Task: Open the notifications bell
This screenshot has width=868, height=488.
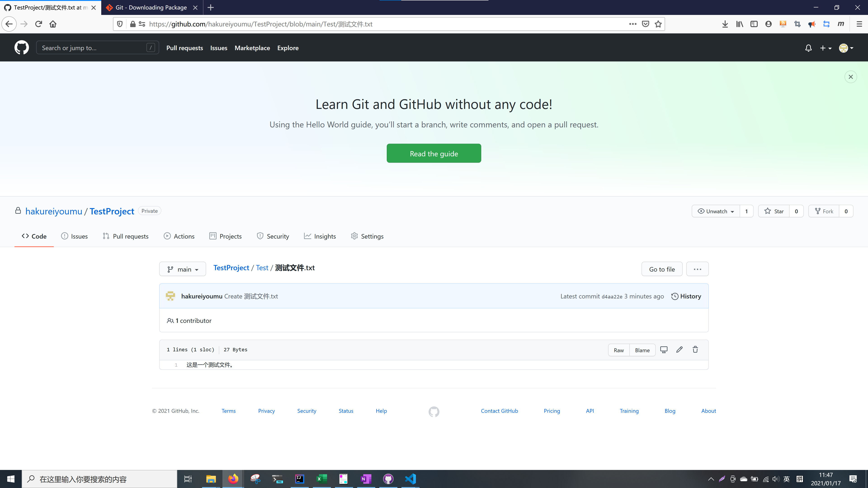Action: 808,48
